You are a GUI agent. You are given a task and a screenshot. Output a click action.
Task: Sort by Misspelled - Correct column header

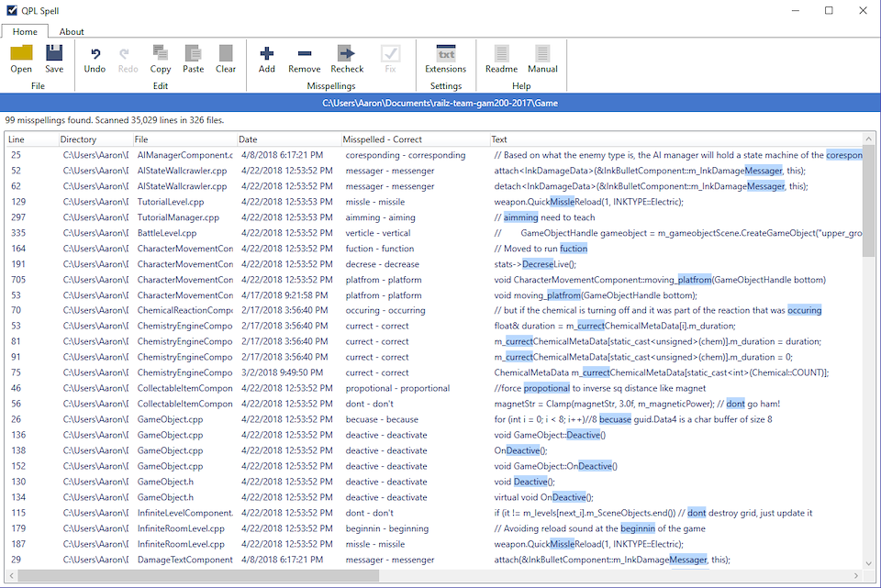pos(382,139)
